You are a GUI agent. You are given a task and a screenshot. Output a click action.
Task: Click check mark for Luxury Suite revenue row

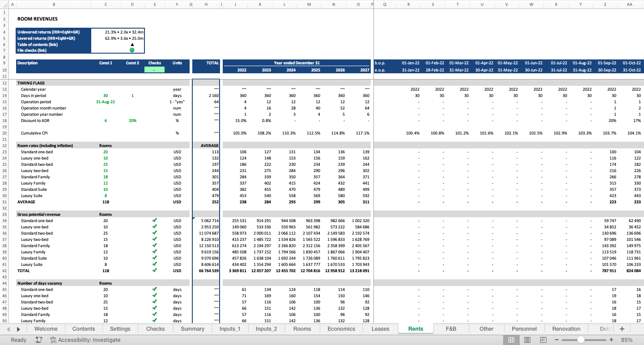click(x=155, y=265)
